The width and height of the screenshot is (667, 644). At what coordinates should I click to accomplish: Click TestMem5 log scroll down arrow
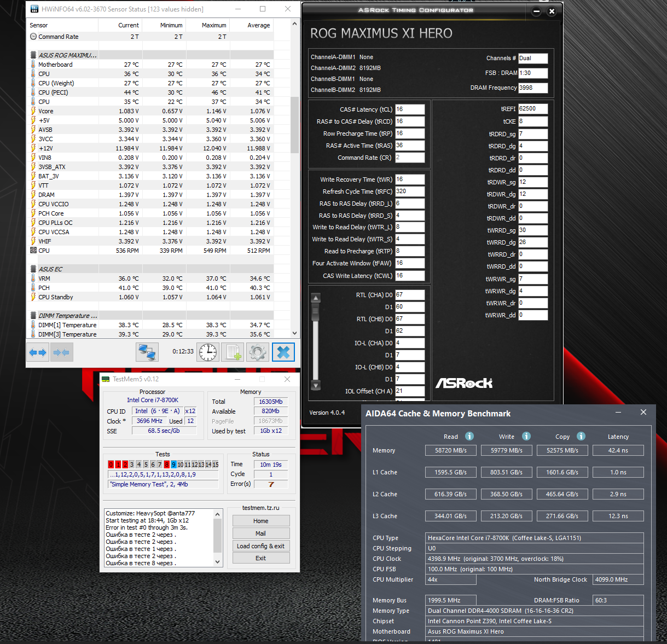(x=218, y=562)
